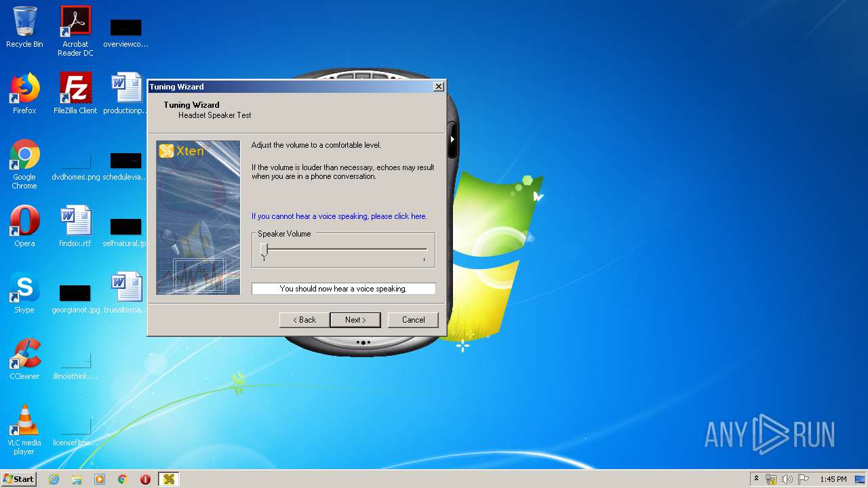
Task: Click the Speaker Volume slider track
Action: point(344,249)
